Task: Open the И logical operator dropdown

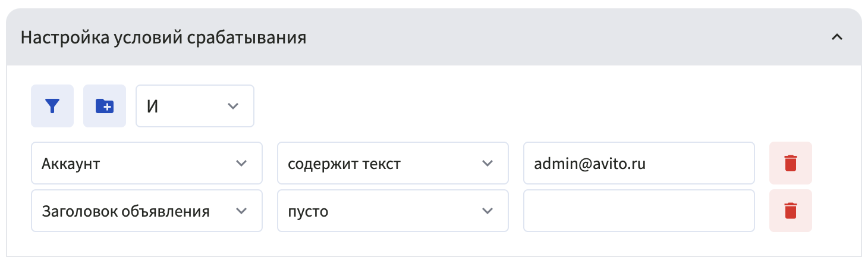Action: (x=194, y=106)
